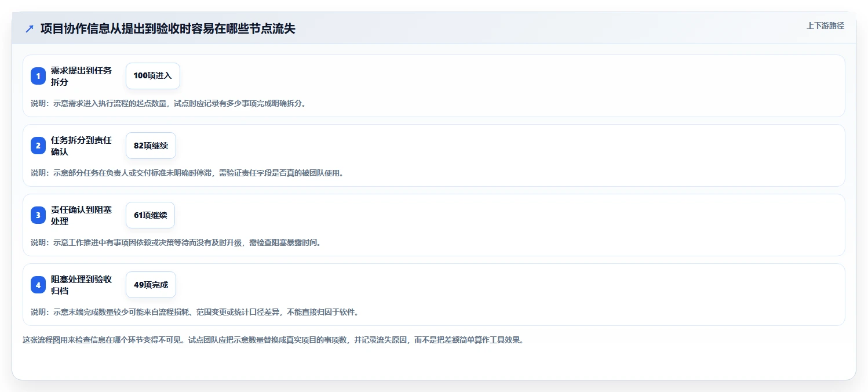The image size is (868, 392).
Task: Select step badge number 1
Action: 38,76
